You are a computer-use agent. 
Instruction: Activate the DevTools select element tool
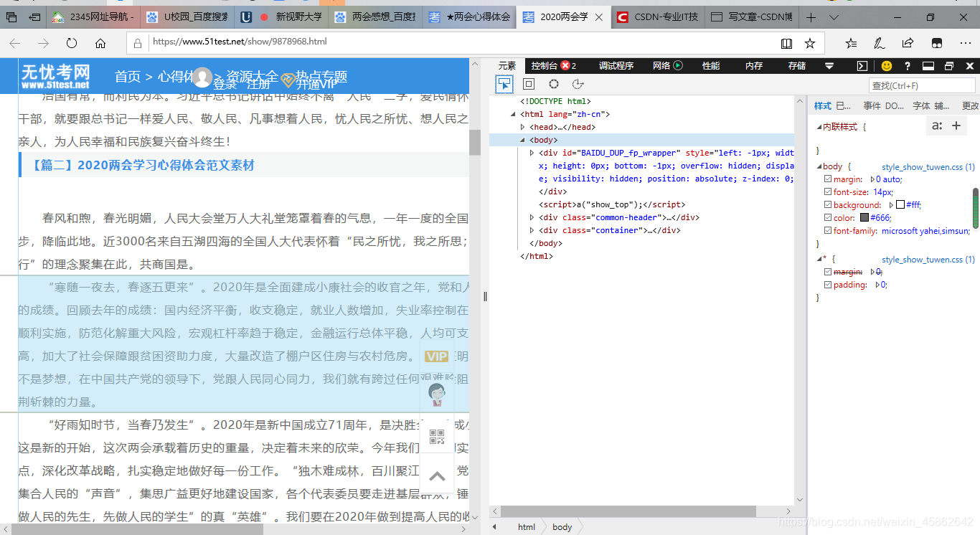[x=504, y=85]
